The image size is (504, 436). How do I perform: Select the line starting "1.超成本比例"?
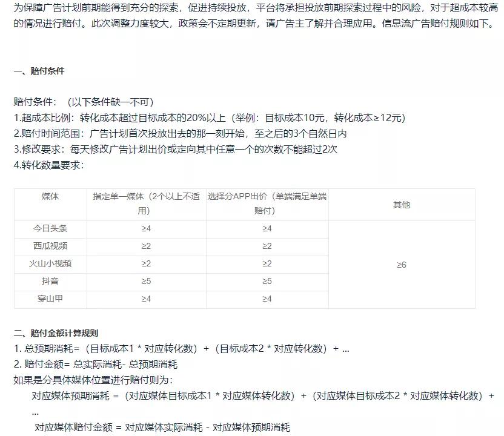click(210, 117)
